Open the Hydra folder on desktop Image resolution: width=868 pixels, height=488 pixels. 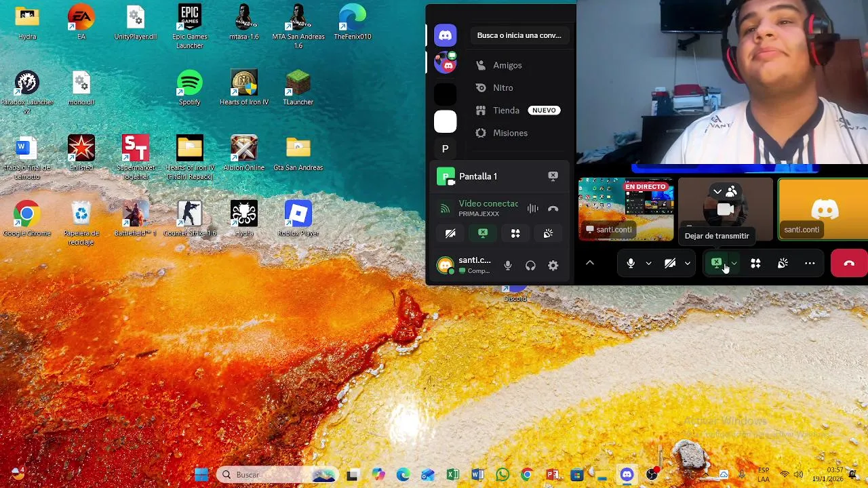[27, 22]
